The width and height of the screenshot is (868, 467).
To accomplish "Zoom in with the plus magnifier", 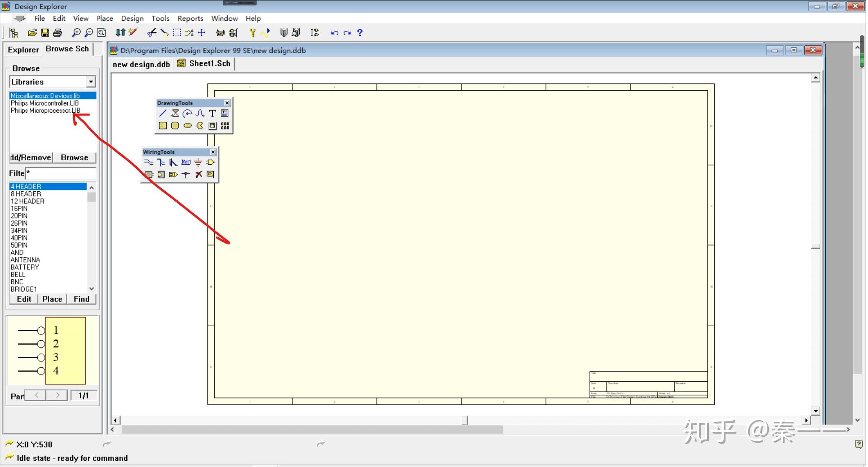I will [x=76, y=33].
